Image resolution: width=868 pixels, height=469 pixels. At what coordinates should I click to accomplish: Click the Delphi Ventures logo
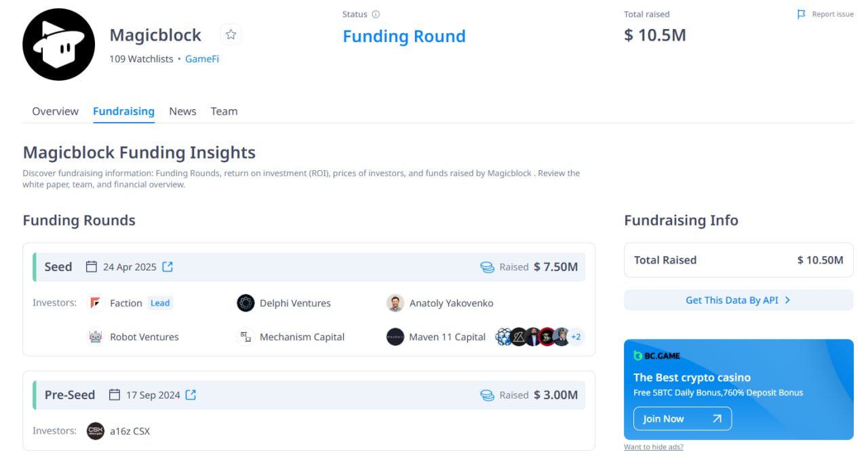tap(245, 303)
